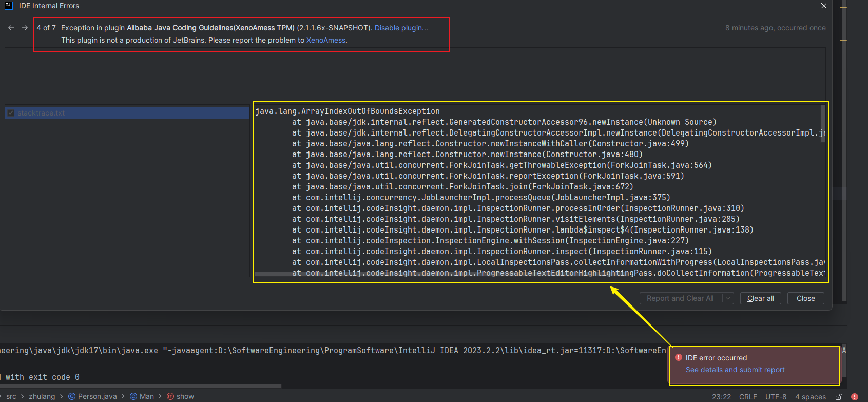Toggle the stacktrace.txt attachment checkbox
The width and height of the screenshot is (868, 402).
[x=11, y=113]
